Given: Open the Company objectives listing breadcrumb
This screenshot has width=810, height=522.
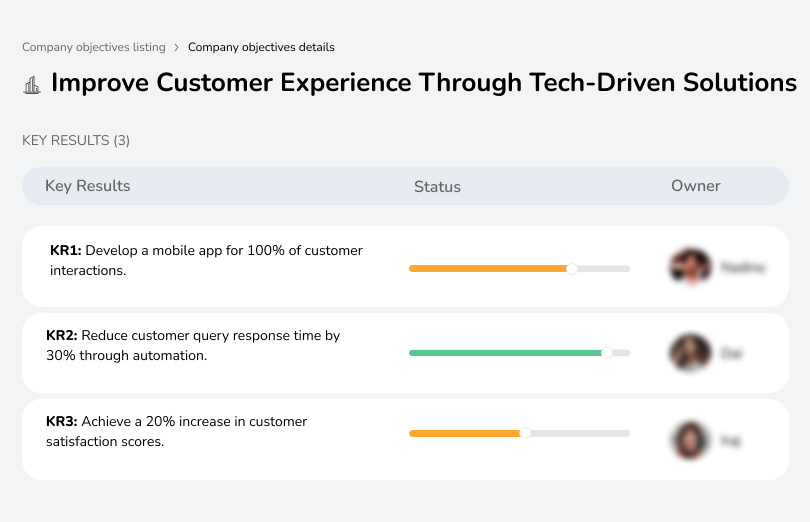Looking at the screenshot, I should point(94,47).
